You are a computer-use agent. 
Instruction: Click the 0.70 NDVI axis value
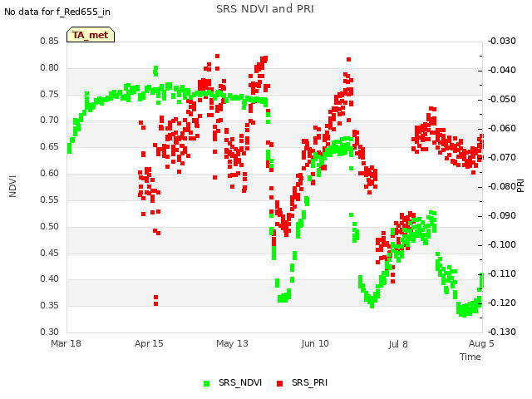point(50,120)
